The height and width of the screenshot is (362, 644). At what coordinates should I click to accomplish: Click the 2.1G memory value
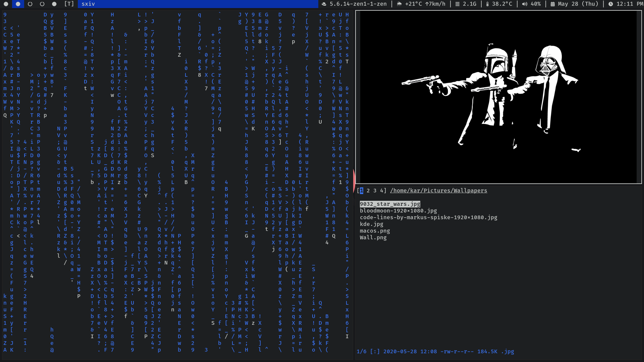click(470, 4)
